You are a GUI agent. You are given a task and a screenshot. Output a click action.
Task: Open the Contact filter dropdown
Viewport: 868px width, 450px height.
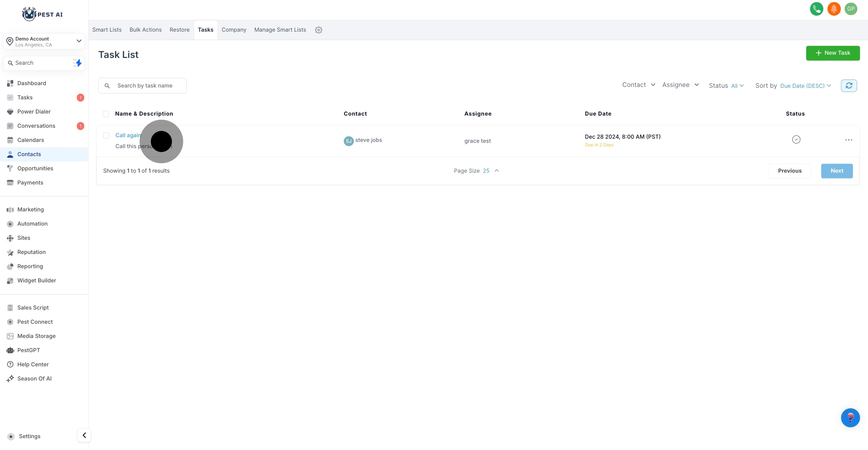click(x=638, y=85)
